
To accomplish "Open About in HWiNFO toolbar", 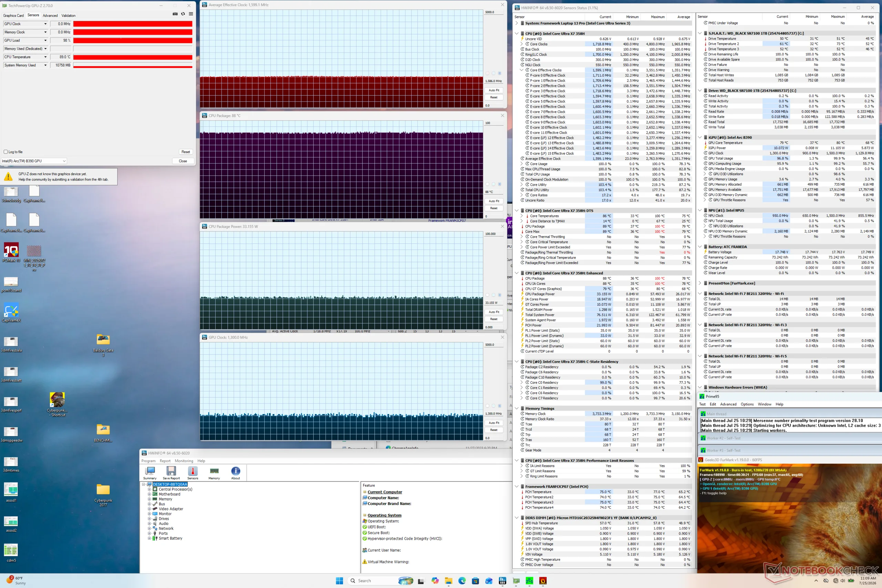I will (x=236, y=473).
